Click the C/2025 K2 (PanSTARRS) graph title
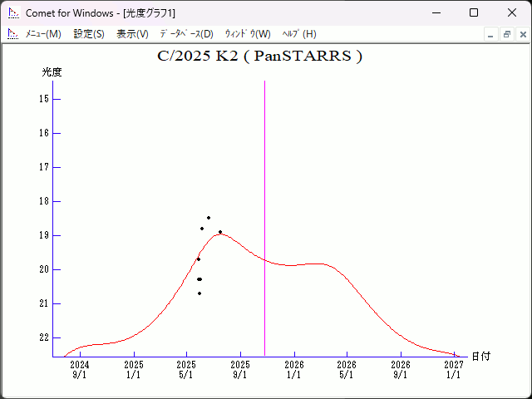The height and width of the screenshot is (399, 532). (259, 57)
